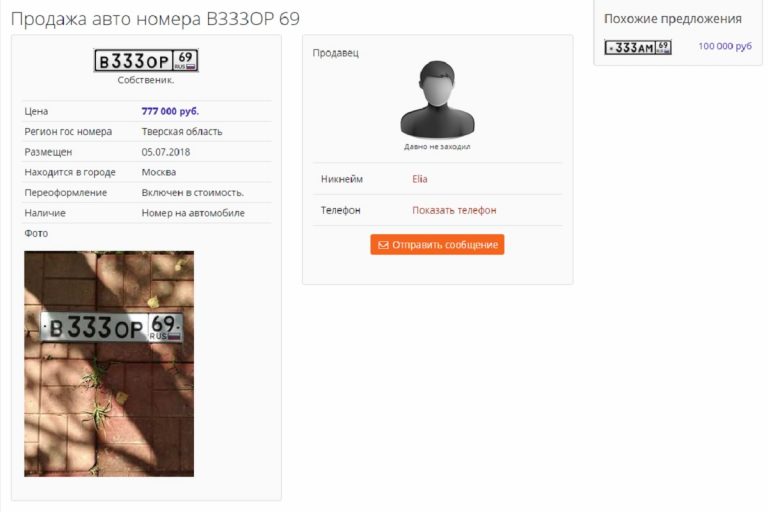Click the posting date 05.07.2018
Screen dimensions: 768x512
[x=166, y=152]
